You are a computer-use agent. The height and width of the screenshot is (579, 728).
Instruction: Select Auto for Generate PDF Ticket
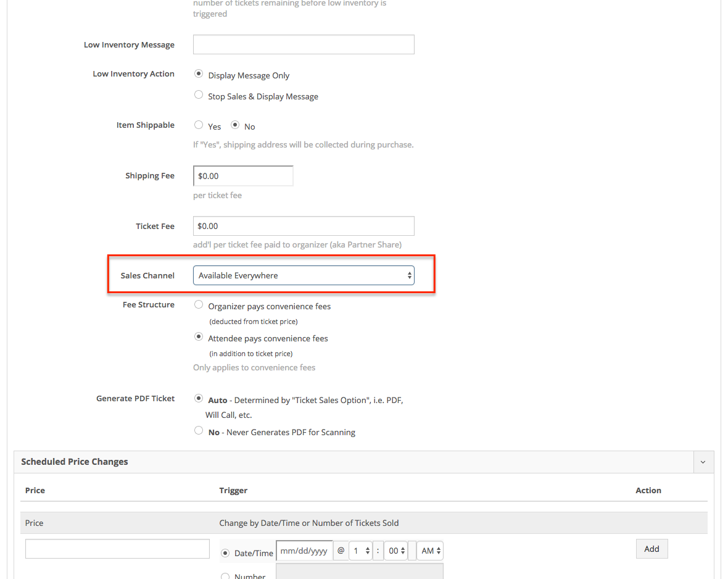point(199,399)
